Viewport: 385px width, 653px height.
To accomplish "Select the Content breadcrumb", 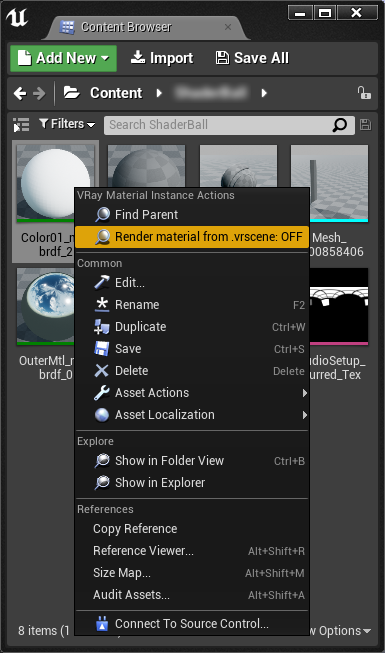I will click(x=116, y=93).
